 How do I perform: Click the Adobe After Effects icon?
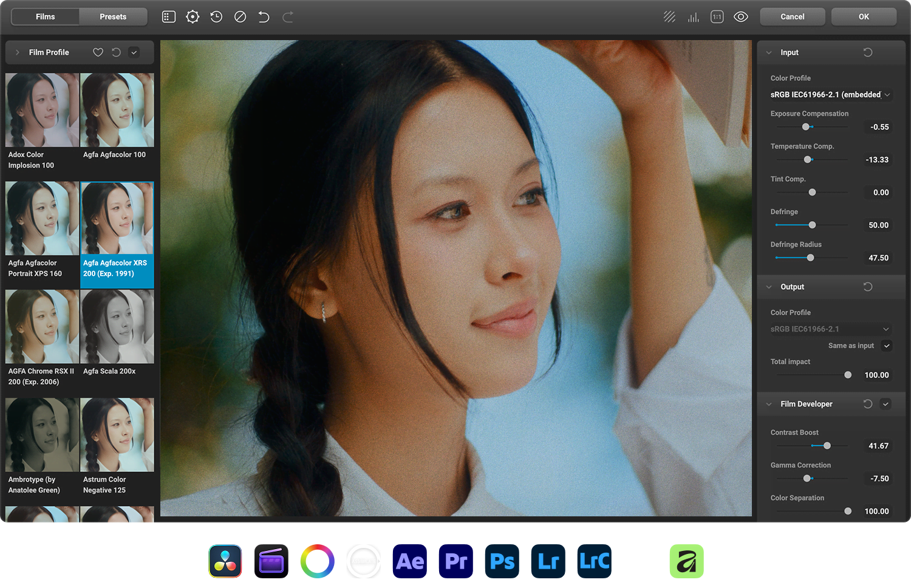[410, 561]
